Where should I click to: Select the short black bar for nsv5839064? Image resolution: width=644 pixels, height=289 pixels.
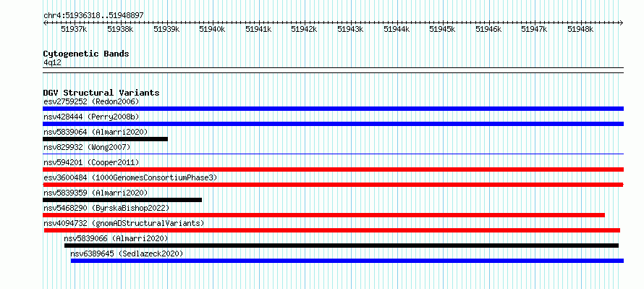[105, 139]
